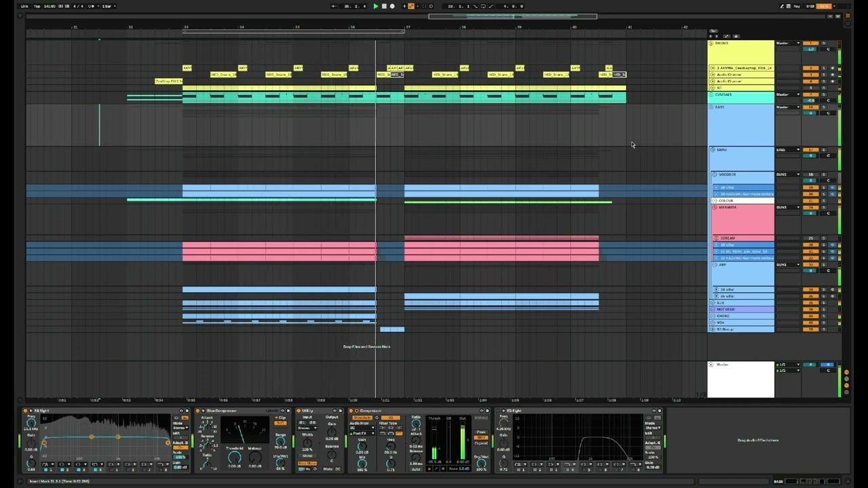This screenshot has width=868, height=488.
Task: Toggle the second EQ Eight device power button
Action: tap(498, 411)
